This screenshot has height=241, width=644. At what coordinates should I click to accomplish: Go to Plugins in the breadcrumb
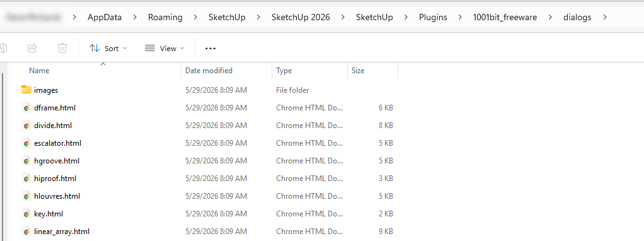point(433,17)
